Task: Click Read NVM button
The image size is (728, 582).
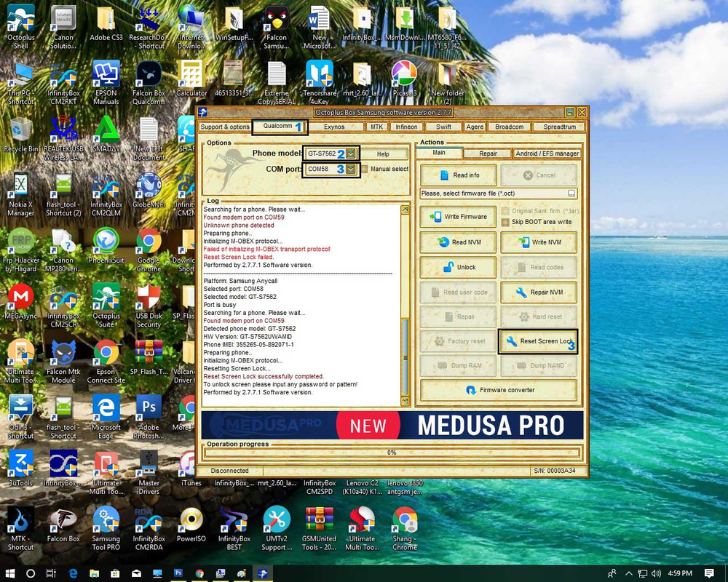Action: [458, 242]
